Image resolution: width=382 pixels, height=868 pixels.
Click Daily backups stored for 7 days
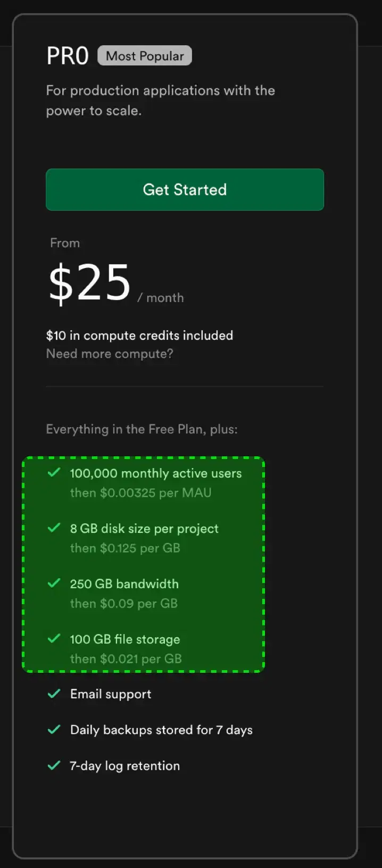pos(161,730)
